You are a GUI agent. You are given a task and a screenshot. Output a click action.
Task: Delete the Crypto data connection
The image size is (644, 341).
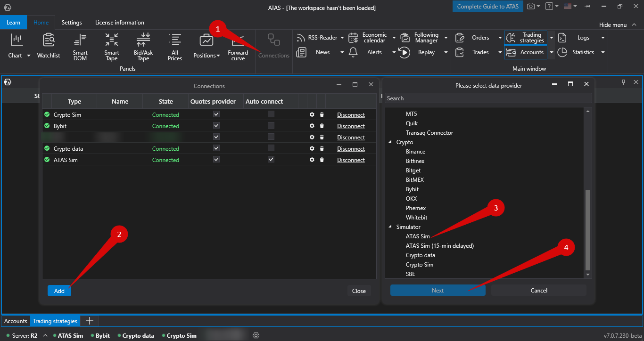[322, 148]
